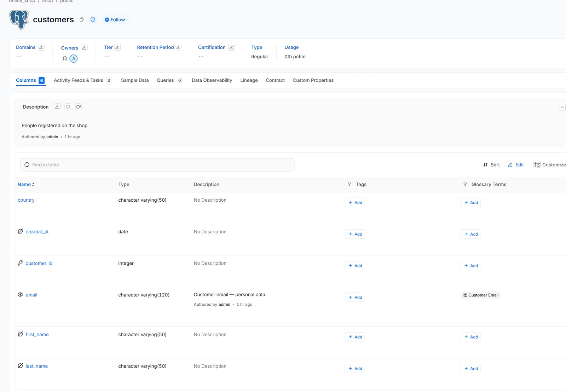Screen dimensions: 566x392
Task: Open the Sample Data tab
Action: [135, 80]
